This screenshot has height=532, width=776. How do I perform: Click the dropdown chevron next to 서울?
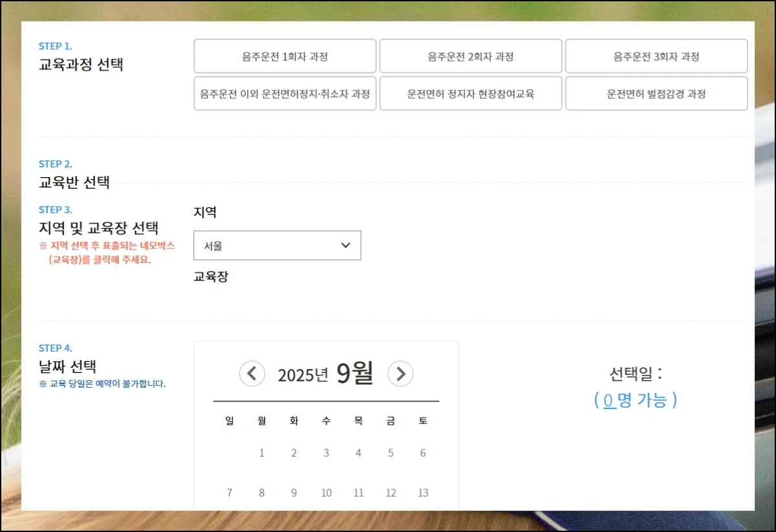(344, 245)
